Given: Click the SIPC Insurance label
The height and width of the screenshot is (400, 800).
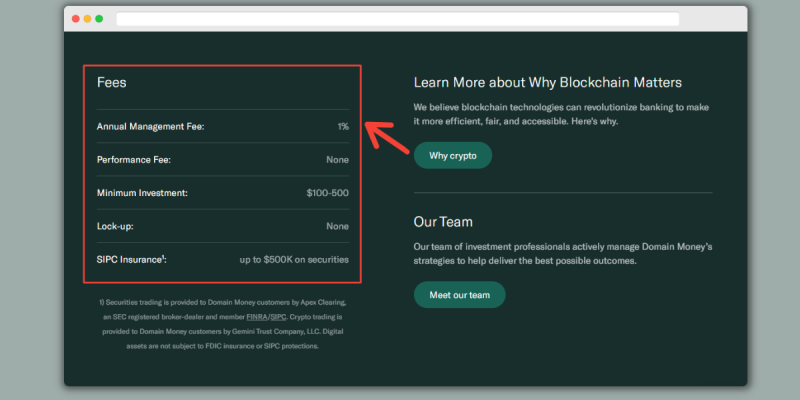Looking at the screenshot, I should pyautogui.click(x=132, y=259).
